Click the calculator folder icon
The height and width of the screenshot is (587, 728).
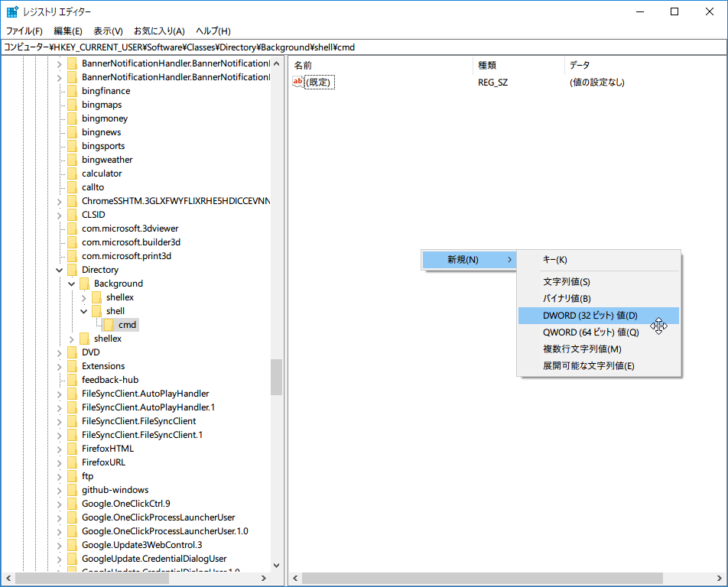[73, 174]
